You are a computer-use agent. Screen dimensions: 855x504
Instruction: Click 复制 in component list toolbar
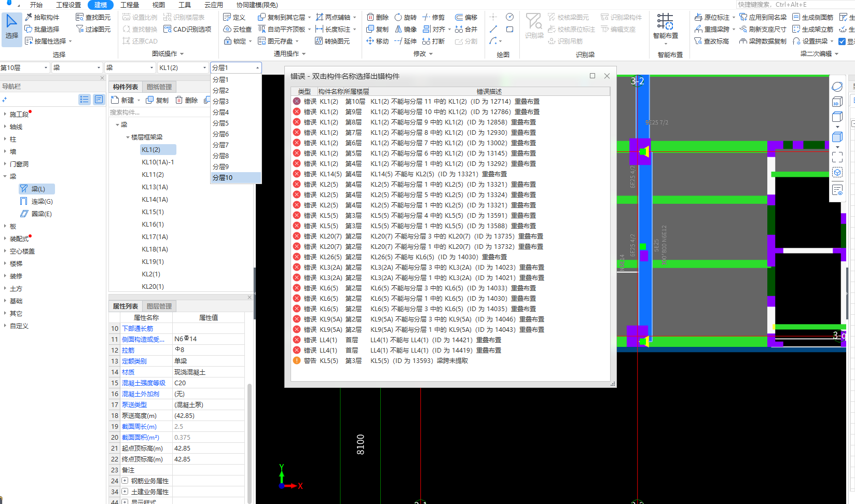(x=157, y=100)
